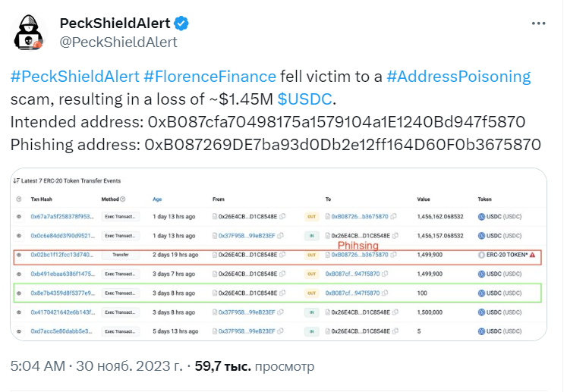Open the three-dot more options menu
This screenshot has height=392, width=567.
538,24
